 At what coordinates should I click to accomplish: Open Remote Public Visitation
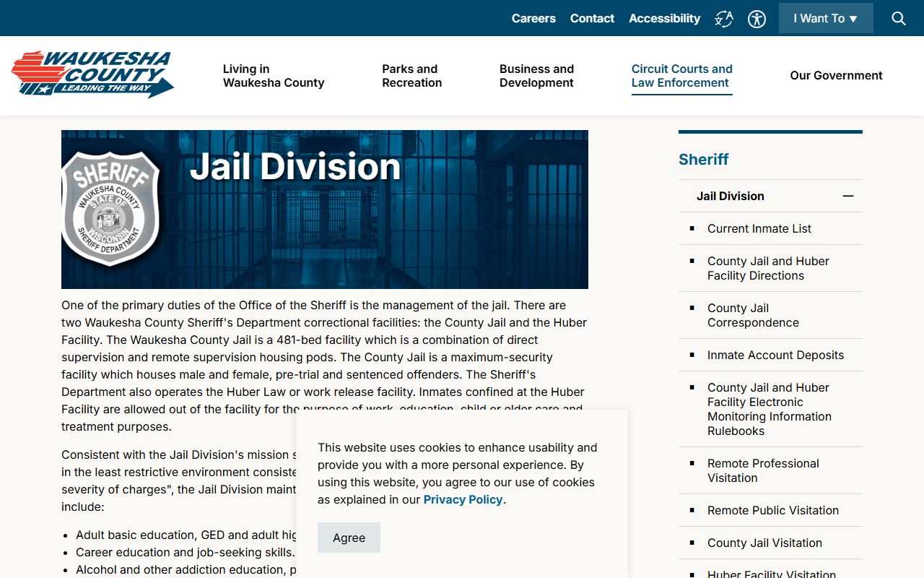773,510
